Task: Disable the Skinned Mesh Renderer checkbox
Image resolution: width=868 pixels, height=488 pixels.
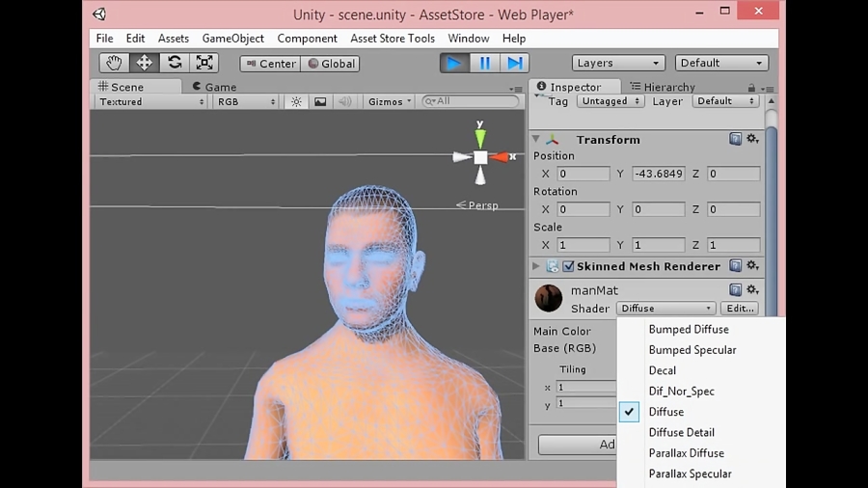Action: (568, 266)
